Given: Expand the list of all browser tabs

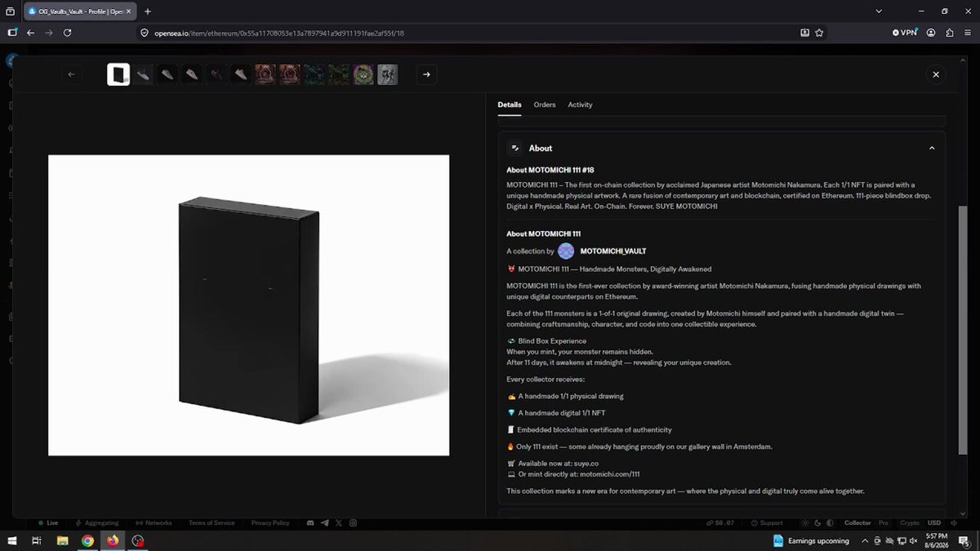Looking at the screenshot, I should click(879, 11).
